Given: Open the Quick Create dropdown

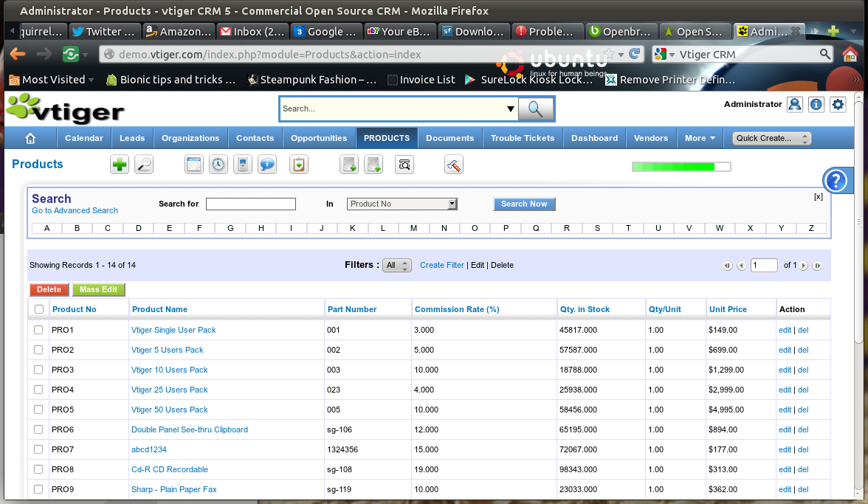Looking at the screenshot, I should click(771, 138).
